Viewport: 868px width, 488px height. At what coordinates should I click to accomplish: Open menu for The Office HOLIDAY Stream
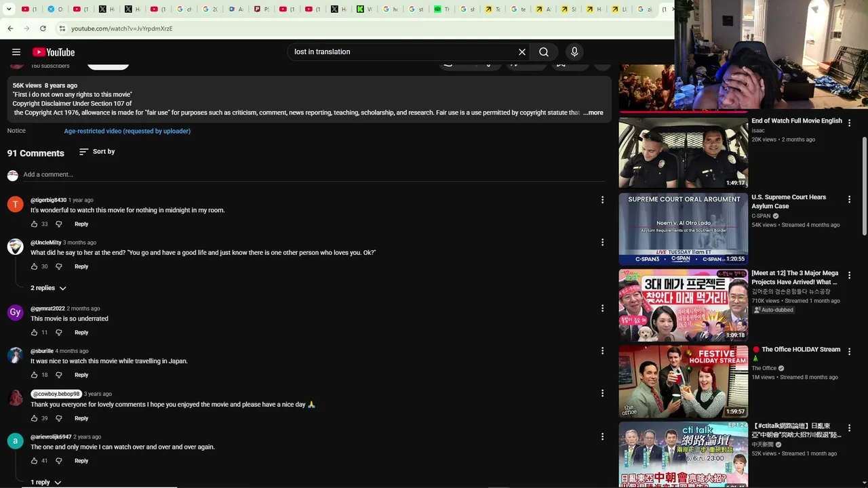click(849, 352)
